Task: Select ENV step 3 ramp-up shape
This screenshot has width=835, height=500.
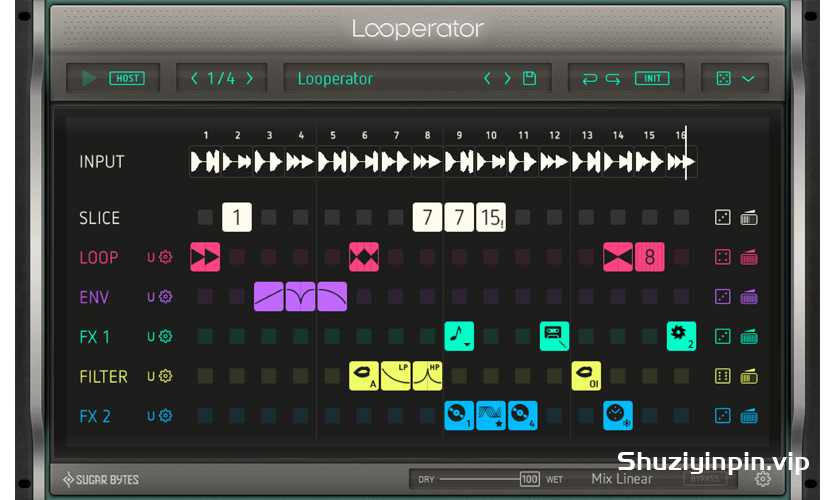Action: point(268,297)
